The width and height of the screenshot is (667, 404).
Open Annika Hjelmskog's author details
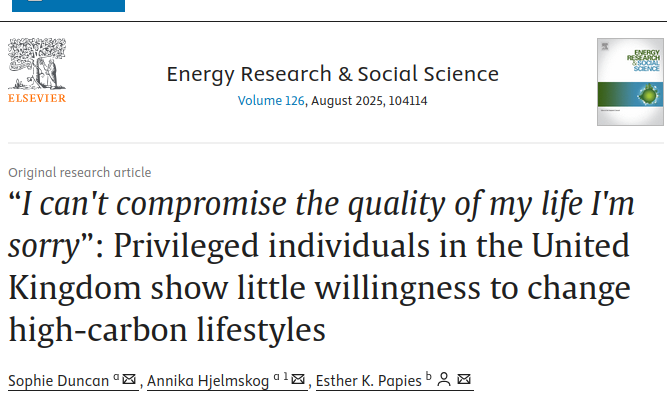click(x=208, y=381)
